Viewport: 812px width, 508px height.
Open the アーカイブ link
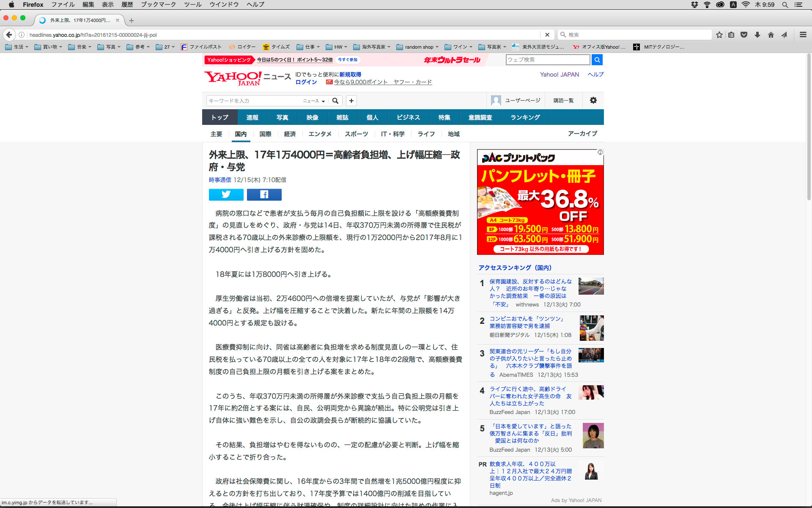pyautogui.click(x=582, y=133)
